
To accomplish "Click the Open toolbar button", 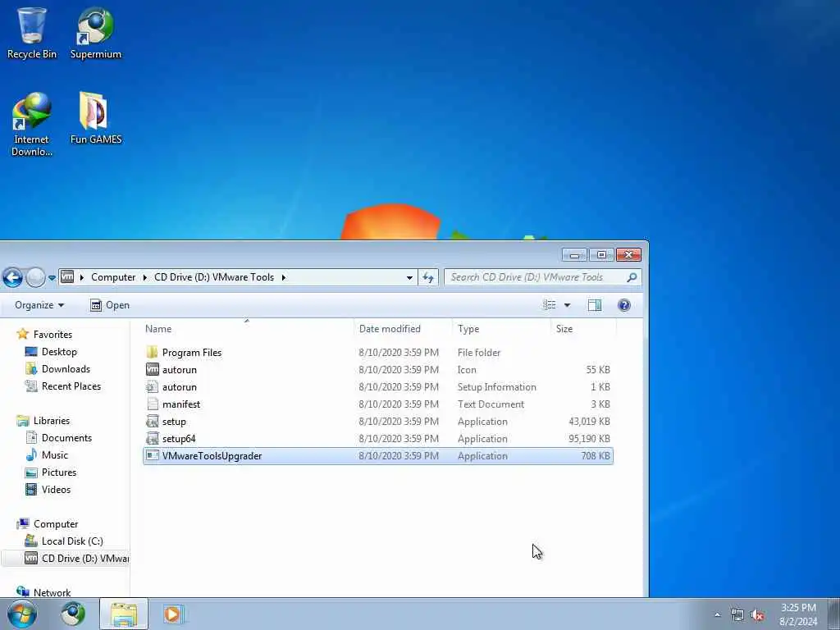I will (x=110, y=305).
